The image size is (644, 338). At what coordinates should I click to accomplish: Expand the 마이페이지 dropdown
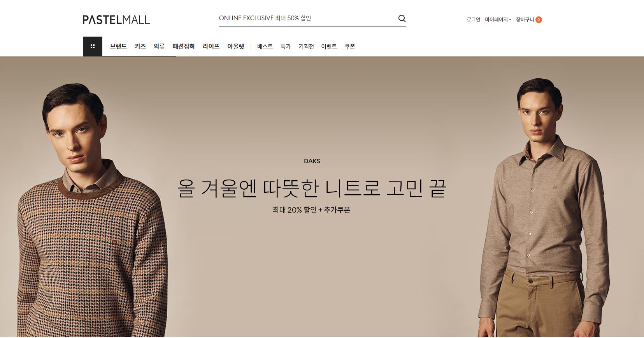[x=498, y=19]
